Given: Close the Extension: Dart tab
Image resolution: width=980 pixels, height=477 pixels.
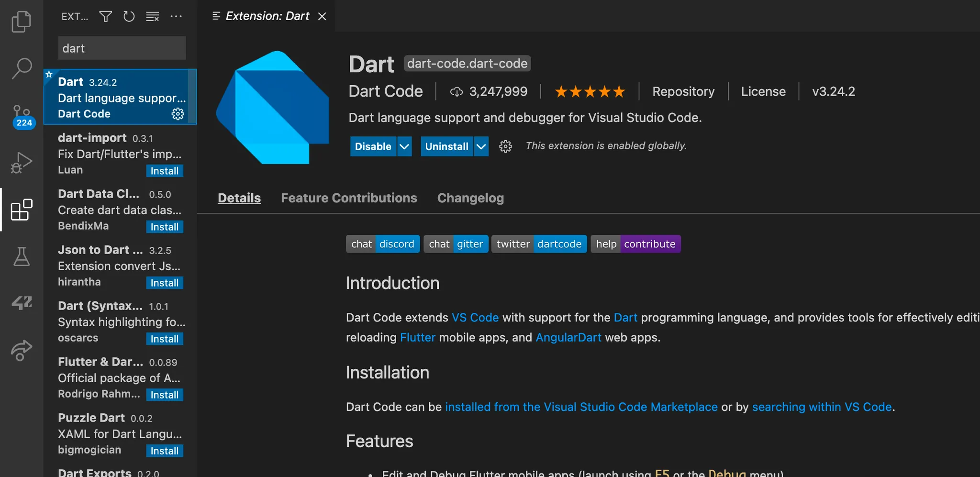Looking at the screenshot, I should point(322,16).
